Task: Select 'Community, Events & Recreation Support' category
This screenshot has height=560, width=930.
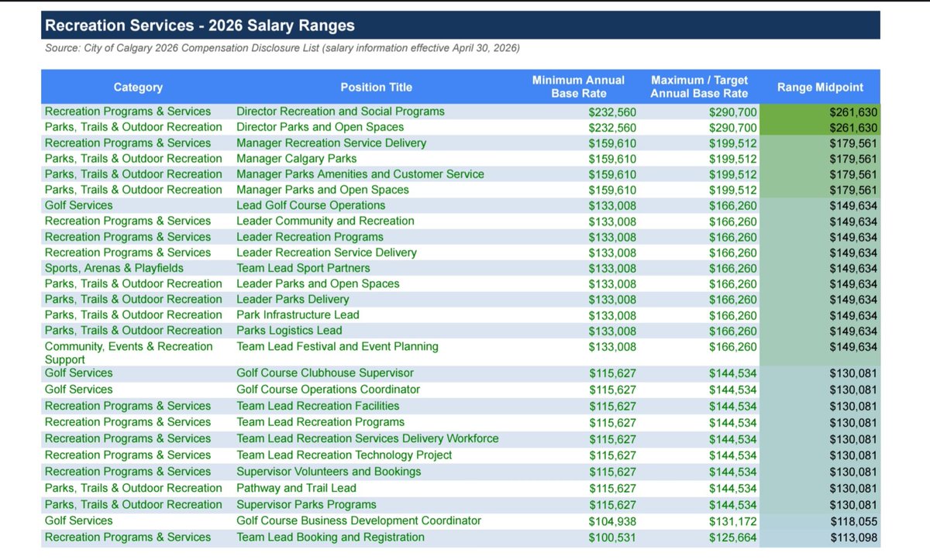Action: tap(129, 352)
